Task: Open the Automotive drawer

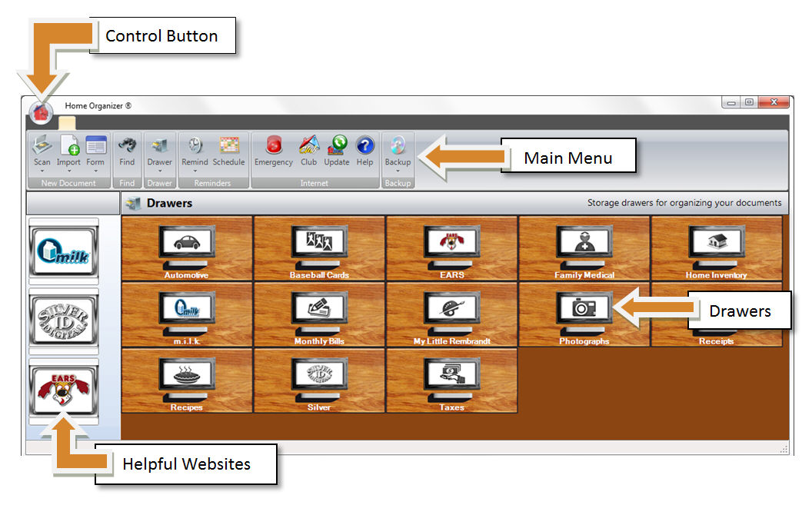Action: click(187, 248)
